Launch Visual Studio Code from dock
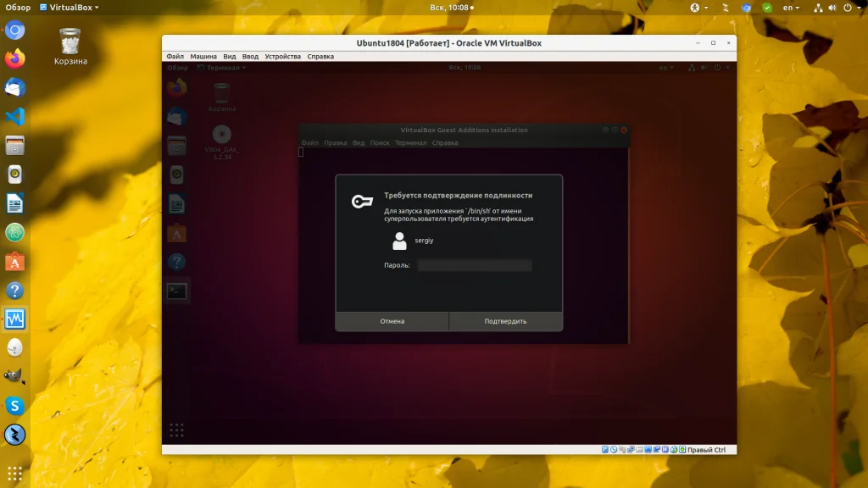868x488 pixels. [15, 117]
